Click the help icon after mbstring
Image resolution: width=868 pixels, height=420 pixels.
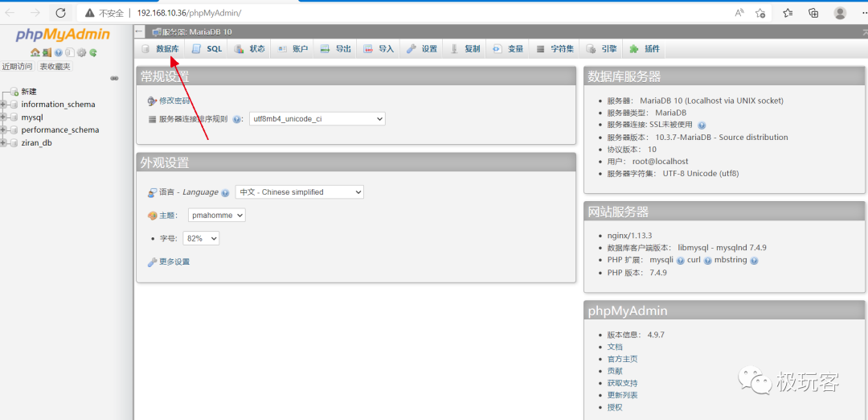[753, 261]
